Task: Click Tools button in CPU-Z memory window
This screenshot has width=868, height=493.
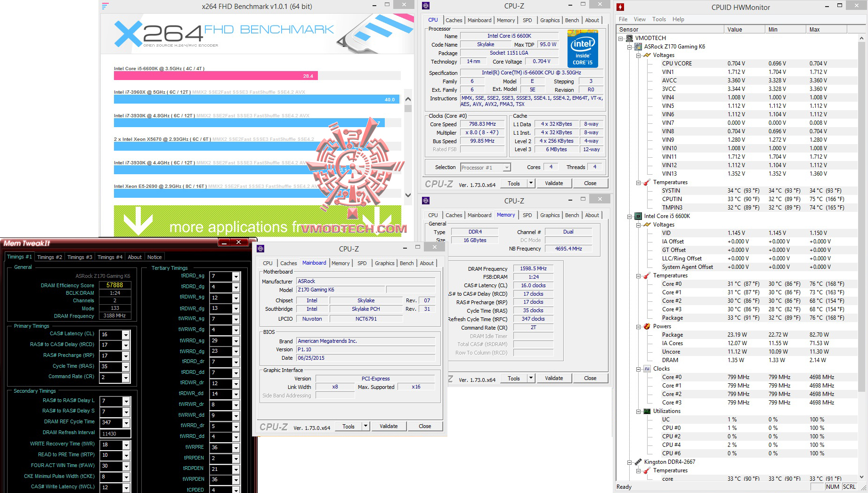Action: (x=514, y=378)
